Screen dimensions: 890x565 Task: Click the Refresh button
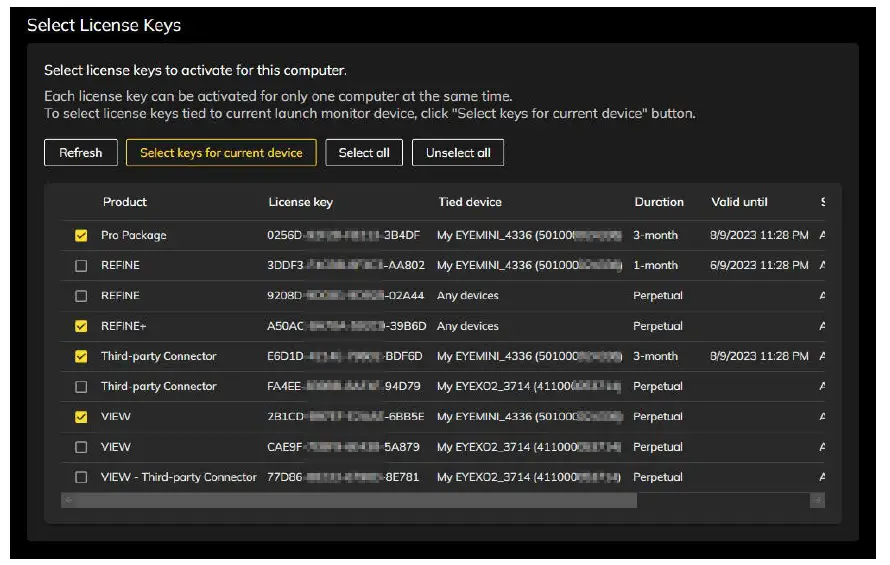(81, 153)
